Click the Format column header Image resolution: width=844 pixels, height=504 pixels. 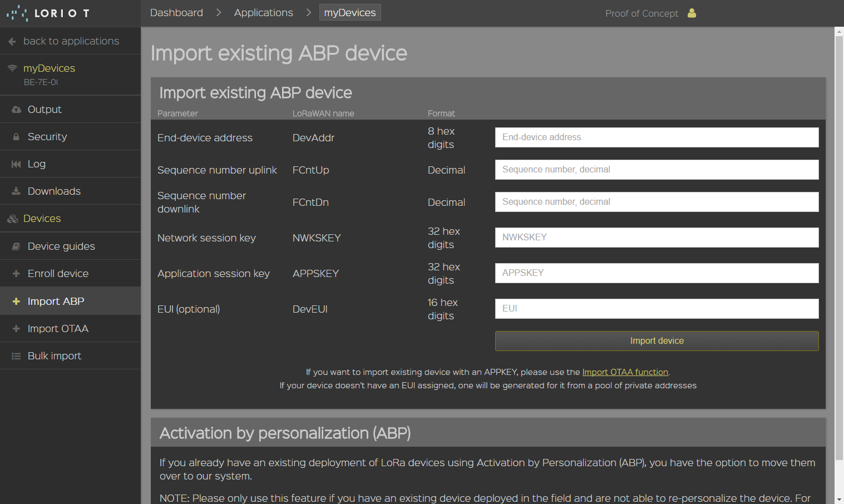tap(441, 113)
